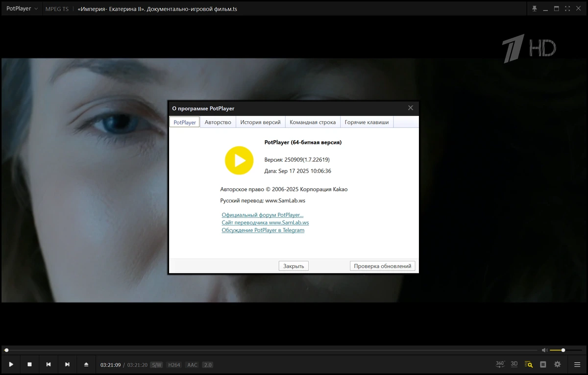588x375 pixels.
Task: Open the chapters/bookmarks panel icon
Action: pos(543,364)
